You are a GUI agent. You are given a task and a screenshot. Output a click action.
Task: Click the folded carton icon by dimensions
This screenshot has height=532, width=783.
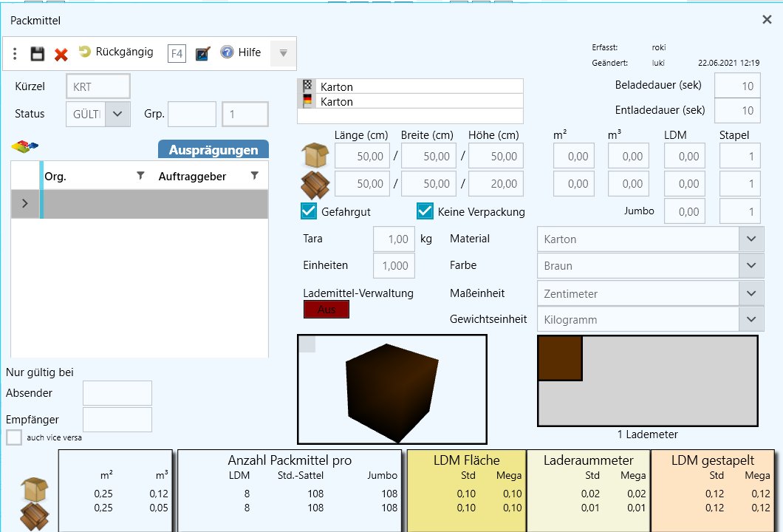pyautogui.click(x=315, y=184)
